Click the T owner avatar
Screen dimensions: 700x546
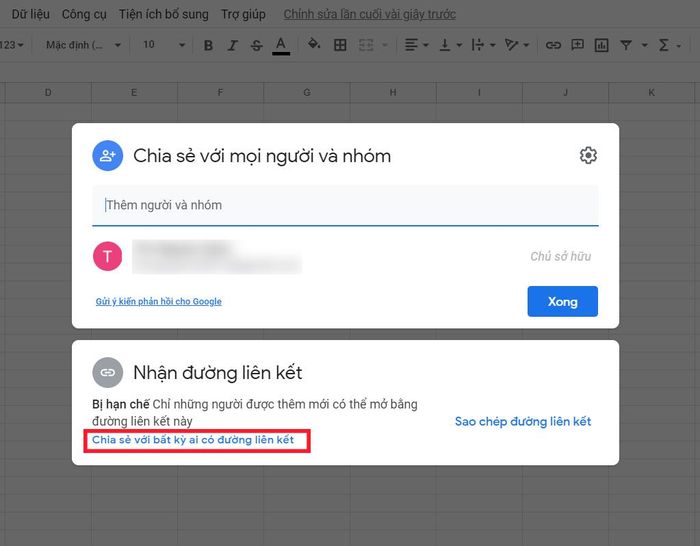click(x=108, y=256)
